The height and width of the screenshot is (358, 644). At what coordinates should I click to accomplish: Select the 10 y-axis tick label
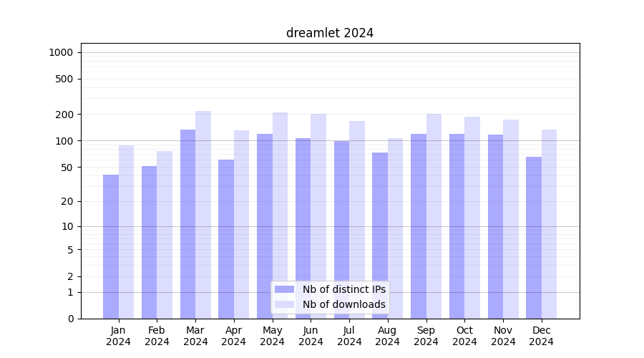[x=68, y=226]
